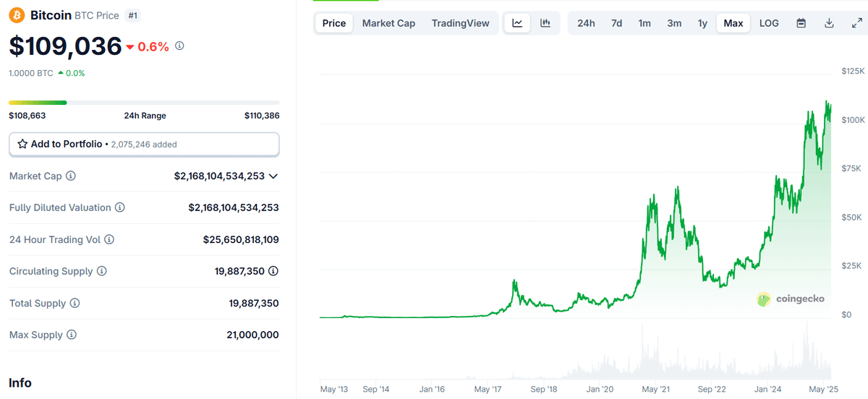868x399 pixels.
Task: Download chart data icon
Action: tap(829, 23)
